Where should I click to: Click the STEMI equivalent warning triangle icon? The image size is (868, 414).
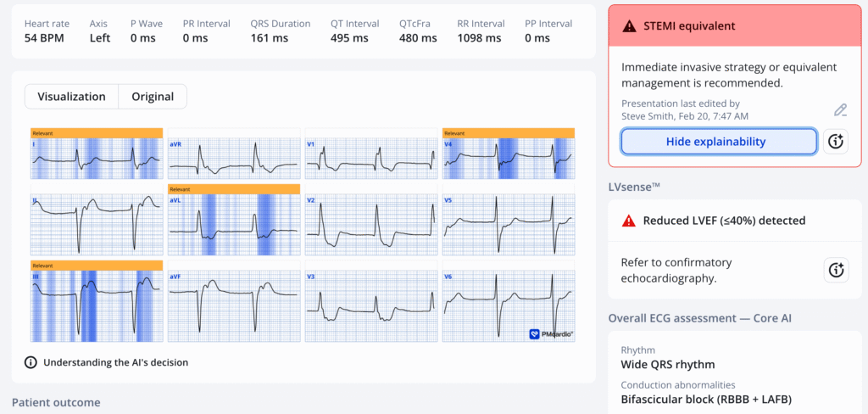tap(628, 26)
